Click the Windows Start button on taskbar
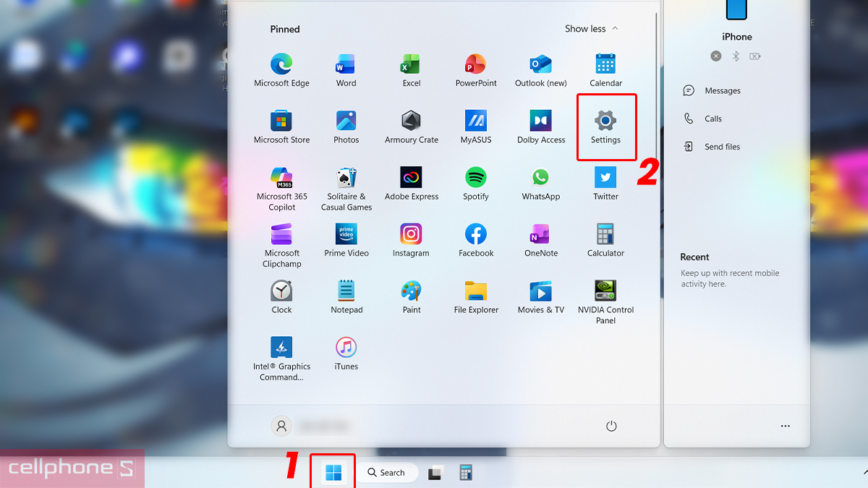 coord(333,473)
